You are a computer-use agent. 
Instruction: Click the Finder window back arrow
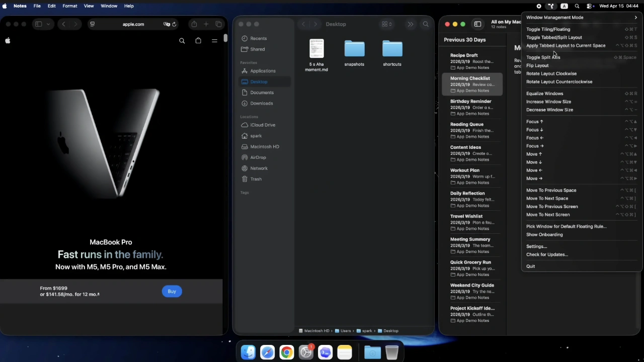[303, 24]
